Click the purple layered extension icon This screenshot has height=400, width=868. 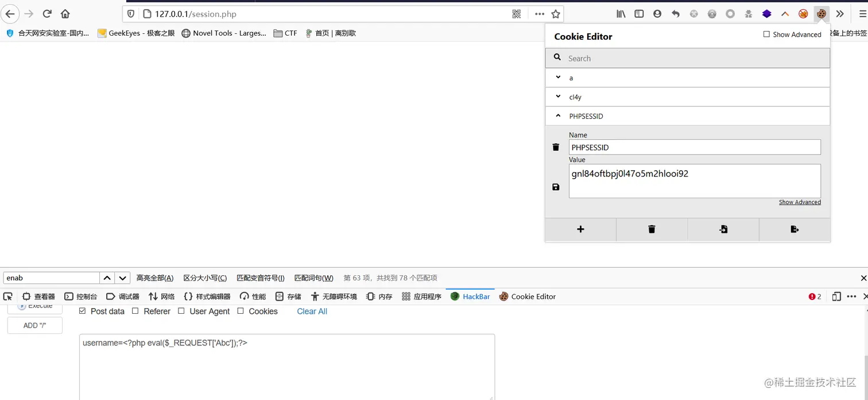[x=767, y=14]
